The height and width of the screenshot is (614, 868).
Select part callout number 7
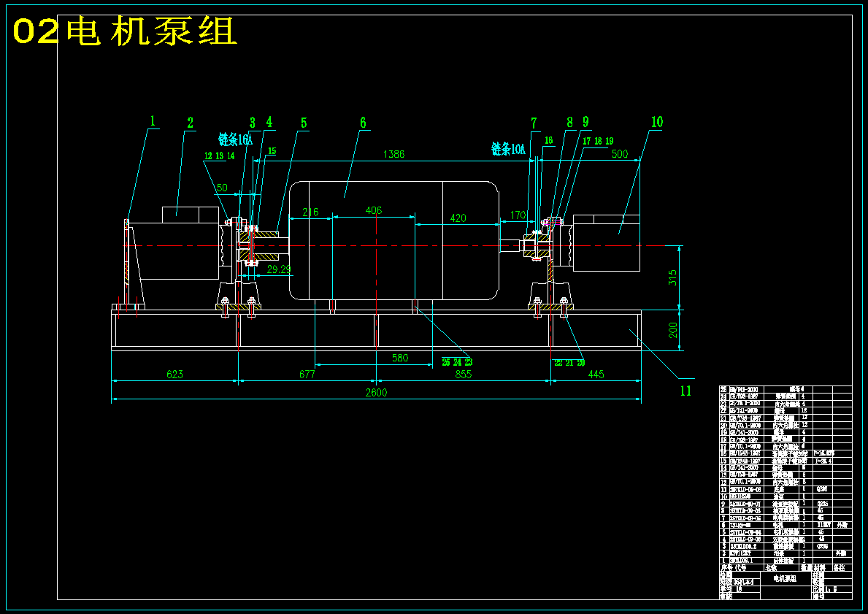[x=534, y=123]
